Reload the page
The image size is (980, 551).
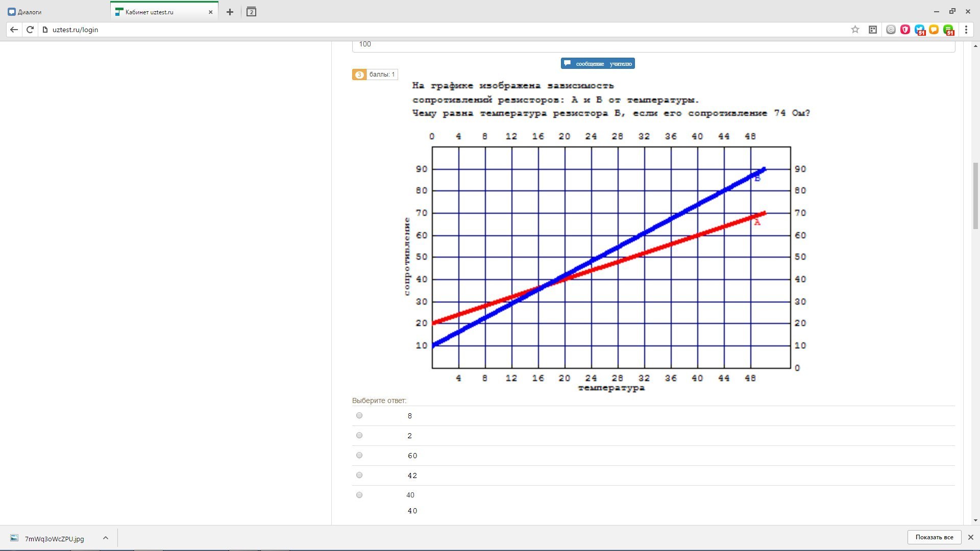click(x=30, y=30)
